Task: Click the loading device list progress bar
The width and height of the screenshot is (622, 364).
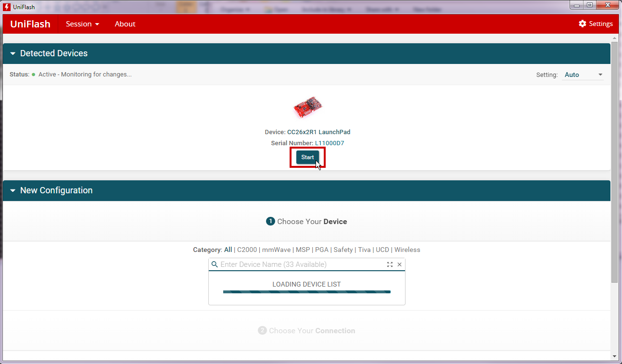Action: tap(306, 292)
